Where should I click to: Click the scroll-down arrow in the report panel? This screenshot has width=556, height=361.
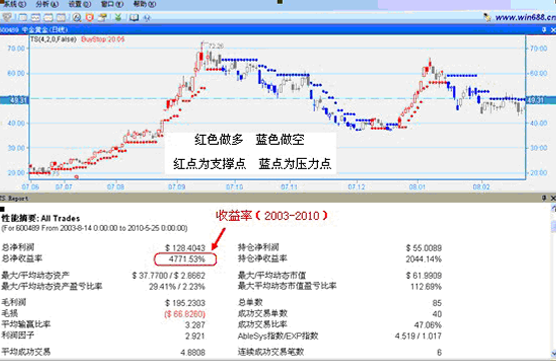[553, 353]
